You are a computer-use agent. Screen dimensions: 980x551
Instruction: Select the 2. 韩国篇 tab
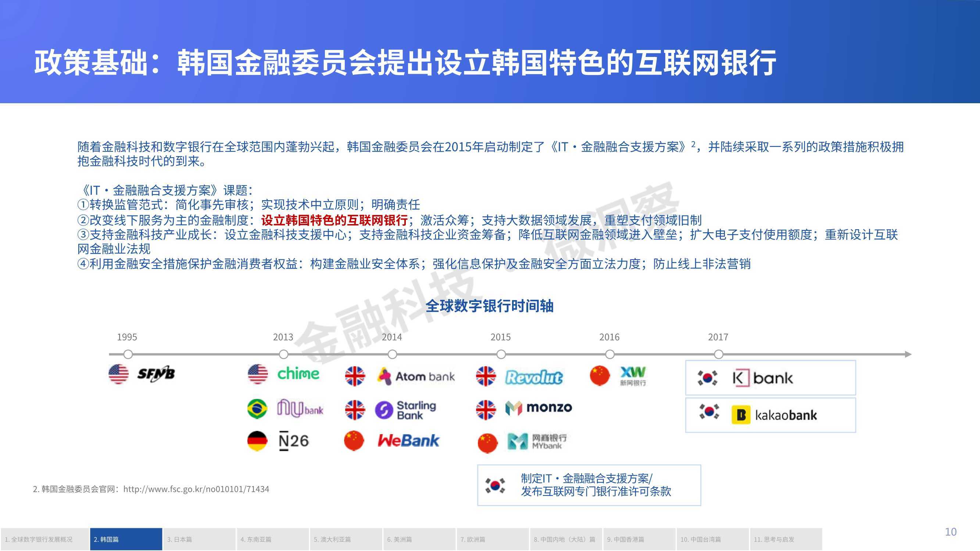coord(126,539)
